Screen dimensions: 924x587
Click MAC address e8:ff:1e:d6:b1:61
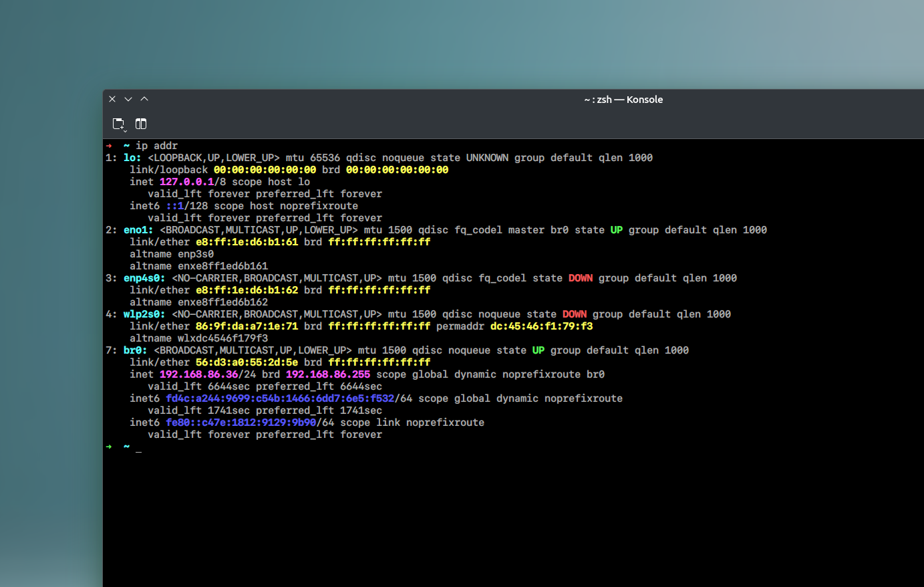(x=247, y=242)
